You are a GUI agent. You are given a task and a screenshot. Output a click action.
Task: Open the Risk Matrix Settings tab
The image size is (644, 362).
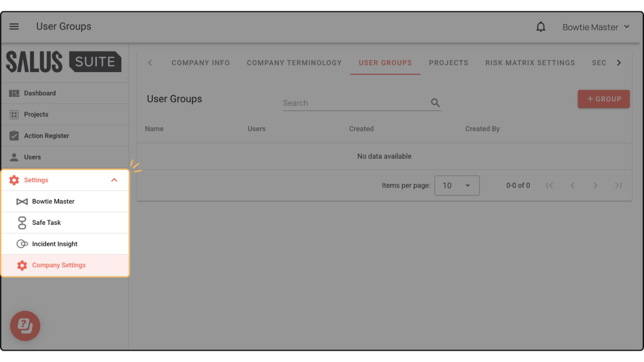pos(530,62)
